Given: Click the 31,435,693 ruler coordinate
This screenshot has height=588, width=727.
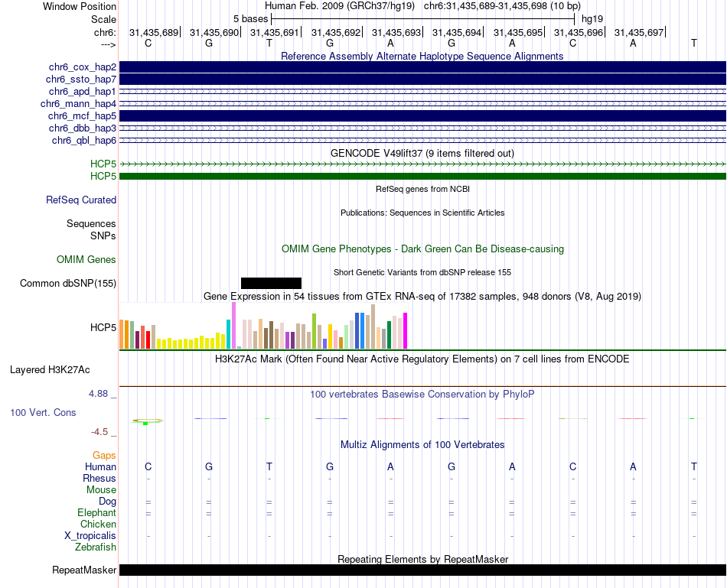Looking at the screenshot, I should click(x=396, y=32).
